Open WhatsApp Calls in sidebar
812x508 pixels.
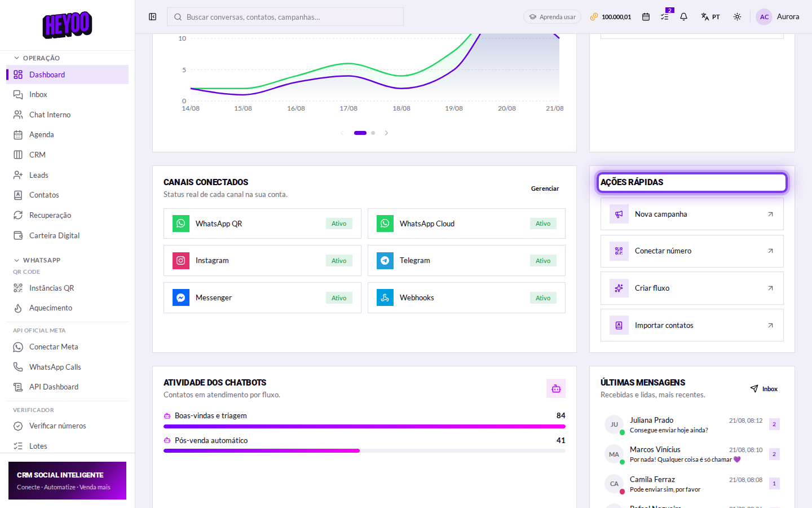tap(68, 367)
